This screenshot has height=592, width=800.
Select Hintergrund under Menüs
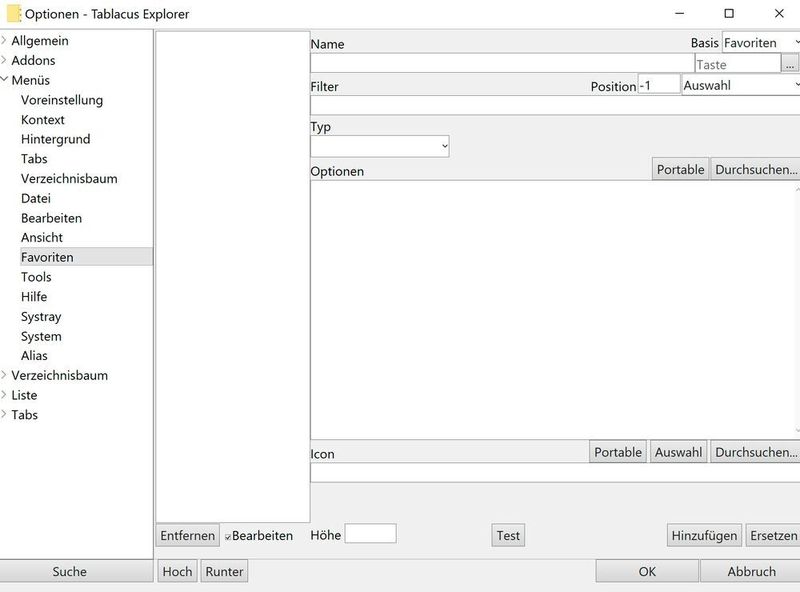point(56,139)
